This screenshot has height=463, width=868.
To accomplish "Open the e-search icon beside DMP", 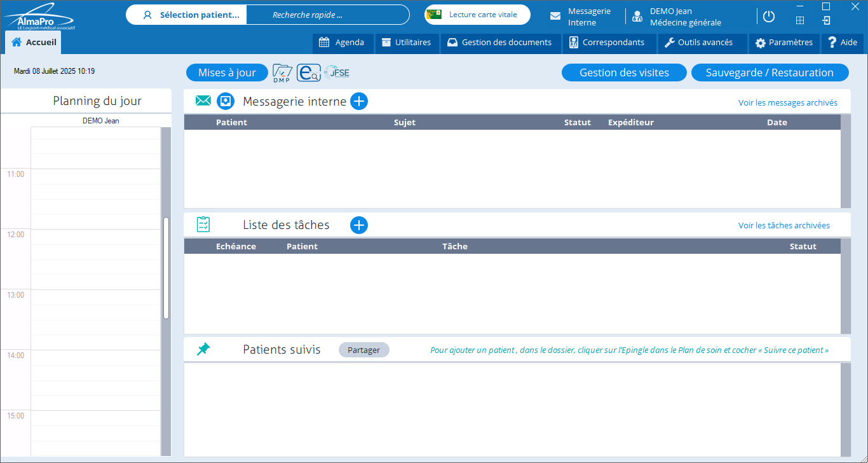I will 309,73.
